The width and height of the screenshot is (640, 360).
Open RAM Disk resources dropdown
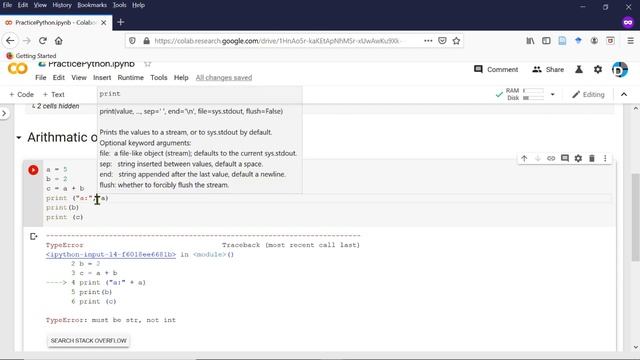553,94
